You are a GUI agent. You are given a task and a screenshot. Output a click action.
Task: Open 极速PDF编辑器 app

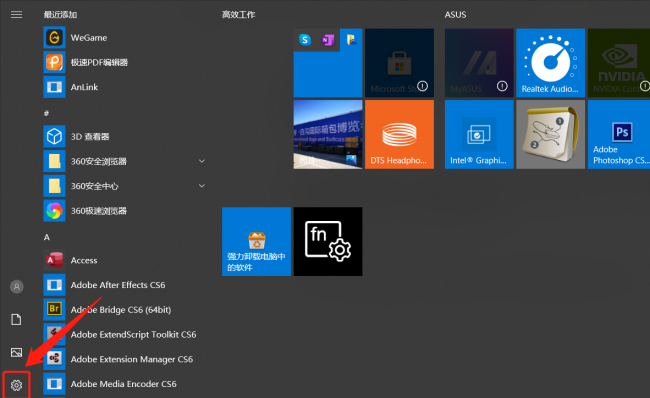click(124, 63)
